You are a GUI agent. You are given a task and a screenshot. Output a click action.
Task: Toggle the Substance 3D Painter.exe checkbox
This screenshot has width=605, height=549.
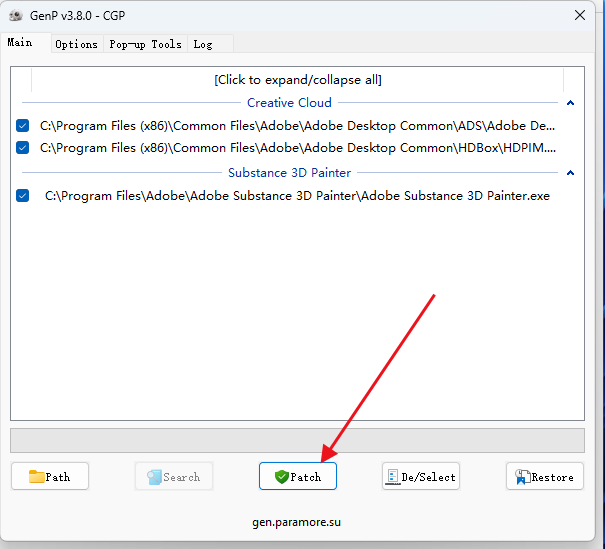tap(22, 196)
